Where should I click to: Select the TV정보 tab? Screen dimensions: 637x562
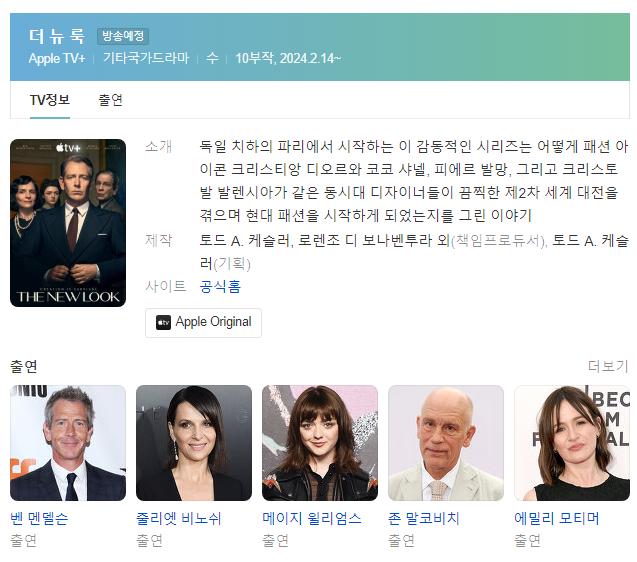(50, 100)
